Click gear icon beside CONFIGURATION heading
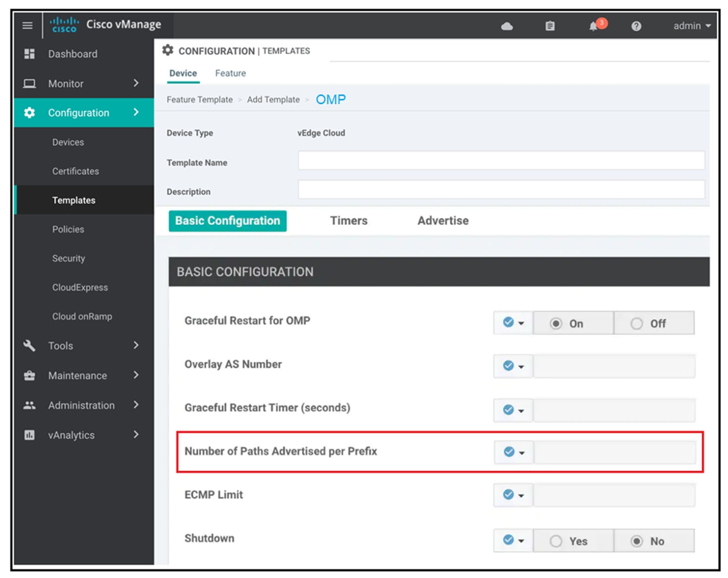 pos(168,50)
